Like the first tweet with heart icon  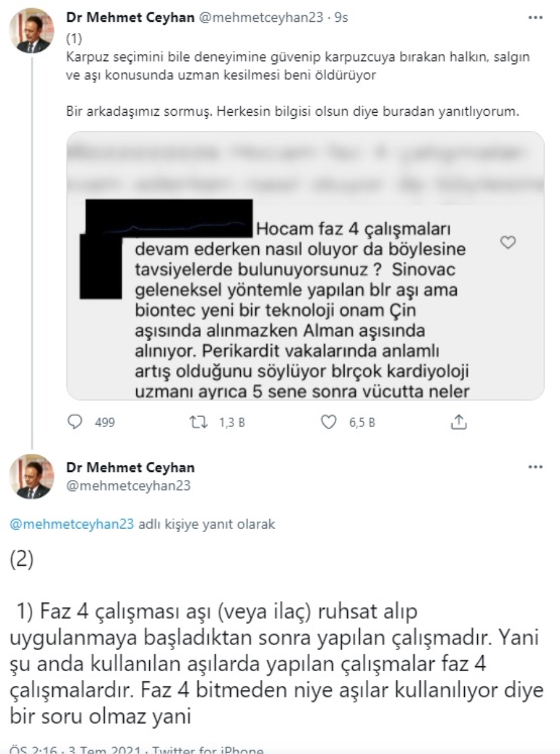click(x=329, y=422)
